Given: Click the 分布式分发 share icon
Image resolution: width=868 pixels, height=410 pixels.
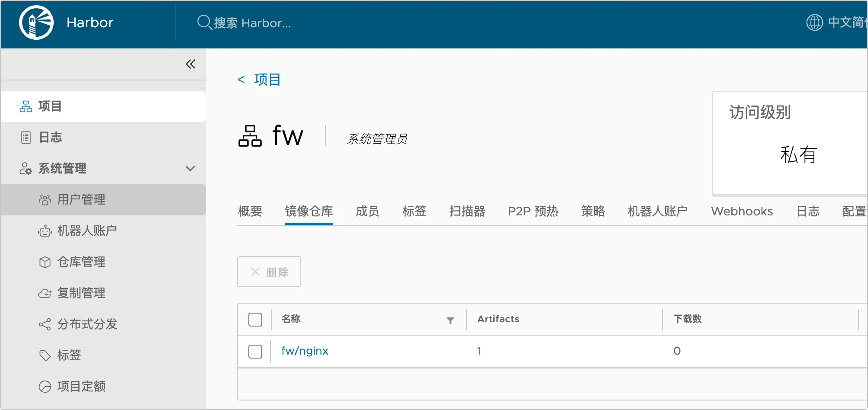Looking at the screenshot, I should tap(45, 324).
